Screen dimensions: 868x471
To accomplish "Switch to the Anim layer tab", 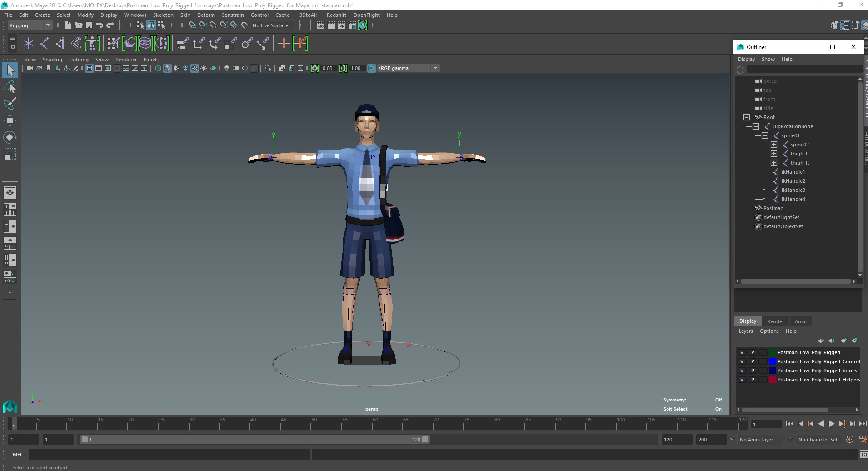I will (800, 321).
